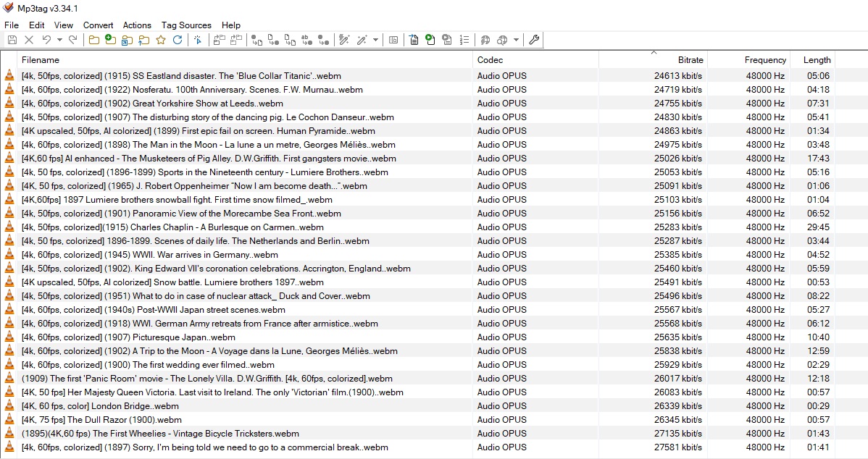The width and height of the screenshot is (868, 459).
Task: Click the Auto-numbering wizard list icon
Action: [x=464, y=40]
